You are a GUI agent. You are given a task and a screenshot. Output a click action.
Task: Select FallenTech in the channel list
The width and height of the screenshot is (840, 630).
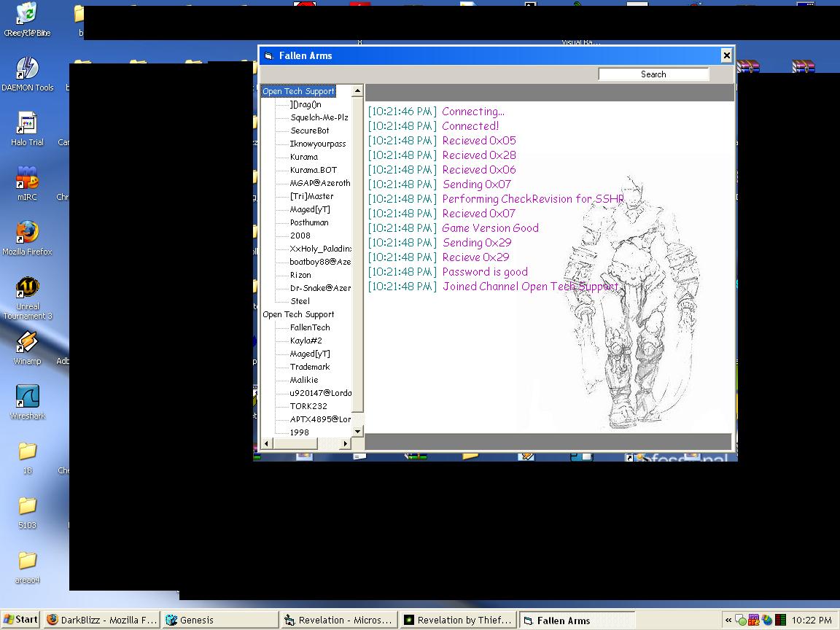click(310, 327)
